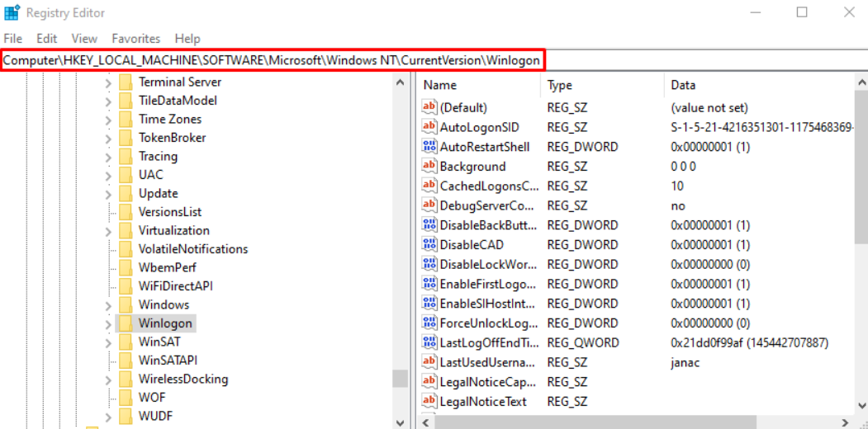Click the REG_QWORD type cell
This screenshot has height=429, width=868.
tap(583, 342)
